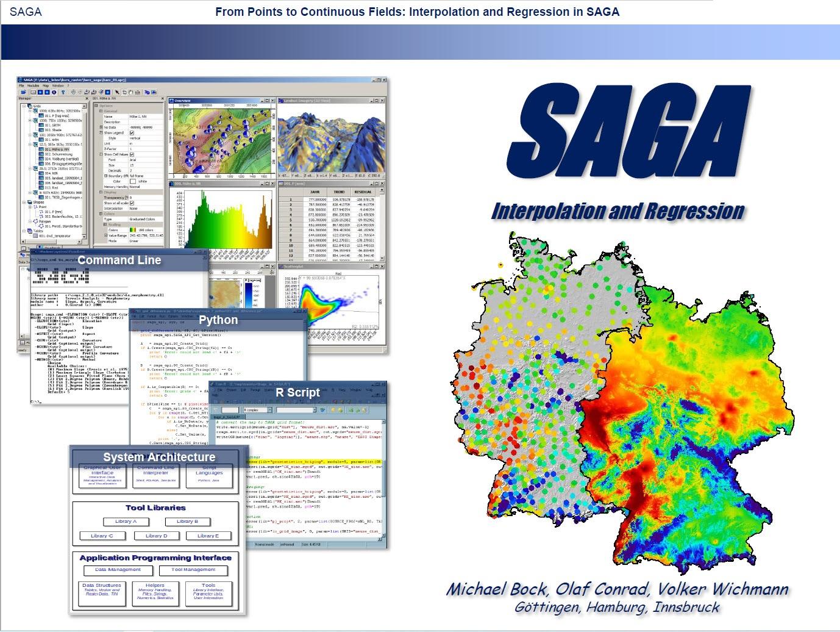Click grid icon beside 001. SRTM
This screenshot has height=632, width=840.
pos(41,125)
